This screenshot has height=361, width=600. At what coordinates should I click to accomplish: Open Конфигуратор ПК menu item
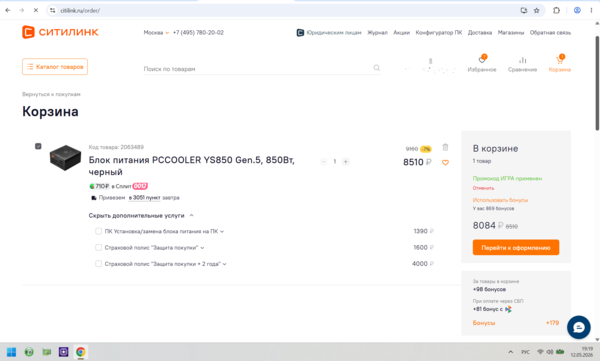(x=439, y=33)
